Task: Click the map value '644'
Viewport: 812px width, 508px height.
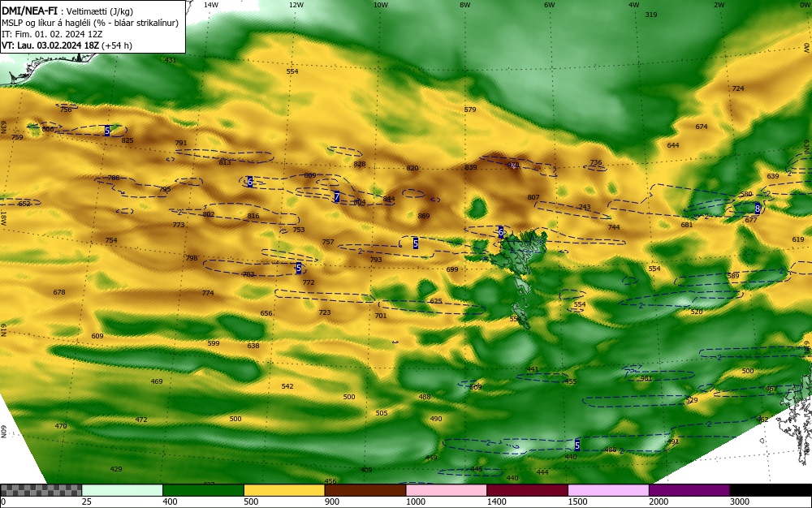Action: click(672, 144)
